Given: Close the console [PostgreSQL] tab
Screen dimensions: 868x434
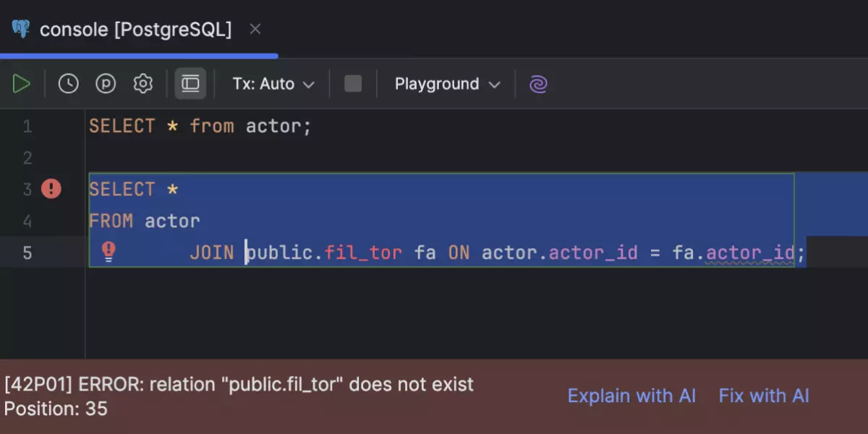Looking at the screenshot, I should click(x=255, y=30).
